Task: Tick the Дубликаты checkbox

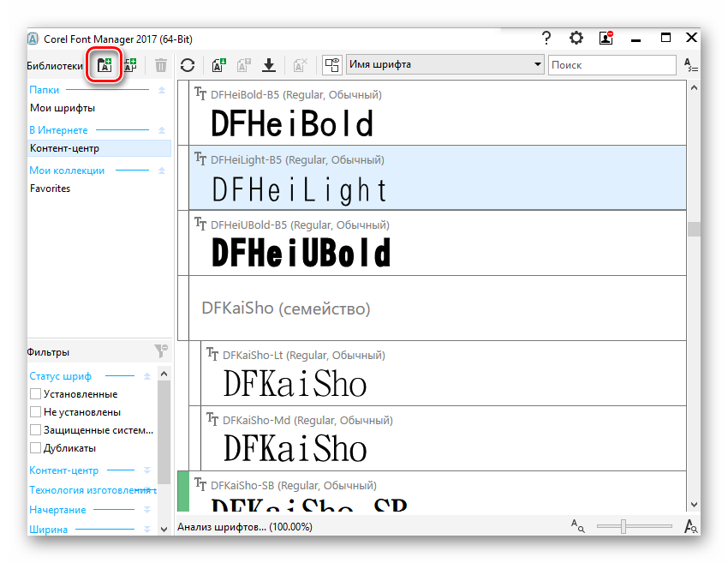Action: pyautogui.click(x=35, y=448)
